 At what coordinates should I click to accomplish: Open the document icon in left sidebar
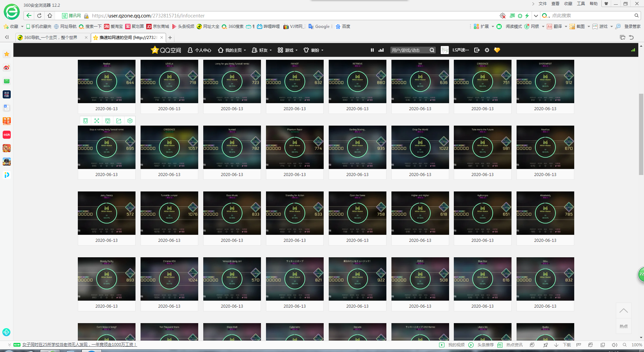tap(7, 108)
